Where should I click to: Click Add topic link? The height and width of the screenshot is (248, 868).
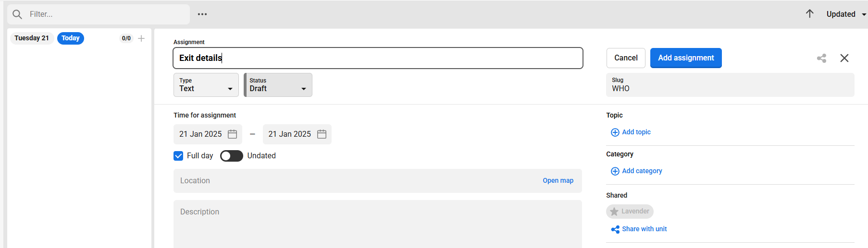[x=631, y=132]
